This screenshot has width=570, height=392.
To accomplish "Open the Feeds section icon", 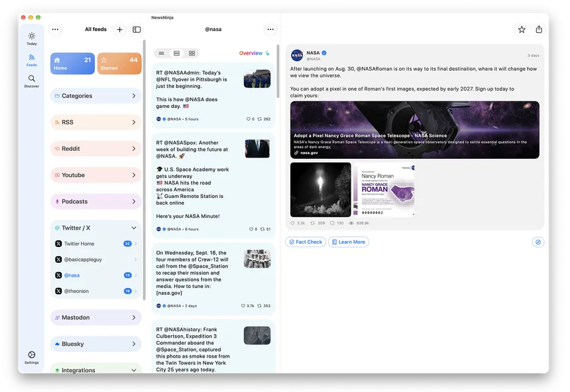I will coord(32,60).
